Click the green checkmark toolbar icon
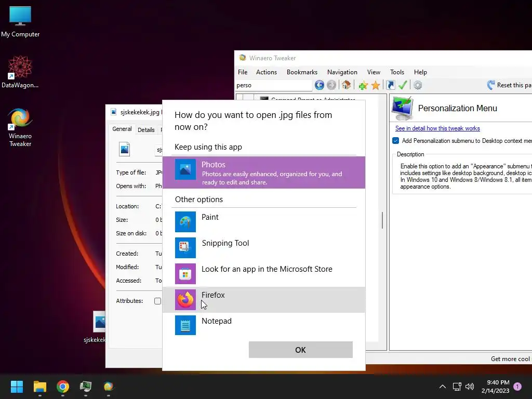This screenshot has height=399, width=532. 403,85
